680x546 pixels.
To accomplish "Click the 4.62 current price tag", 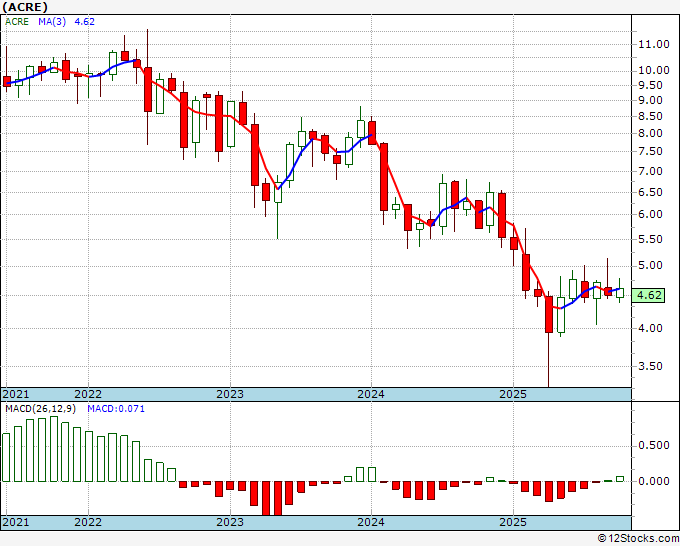I will point(648,295).
